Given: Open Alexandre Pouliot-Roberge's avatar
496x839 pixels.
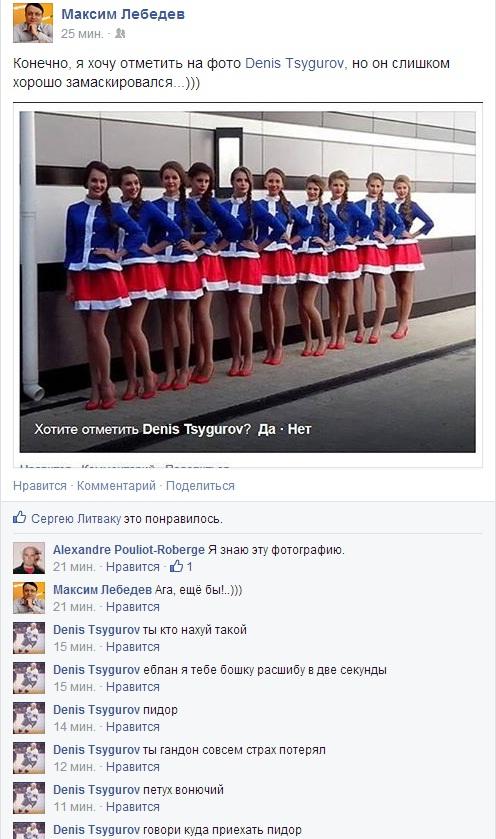Looking at the screenshot, I should click(x=29, y=558).
